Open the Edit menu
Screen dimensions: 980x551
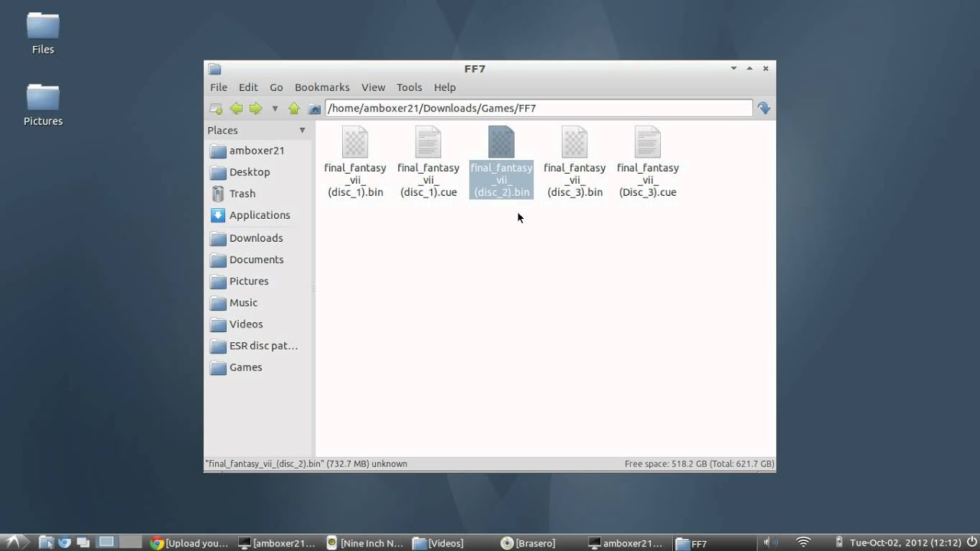[248, 87]
